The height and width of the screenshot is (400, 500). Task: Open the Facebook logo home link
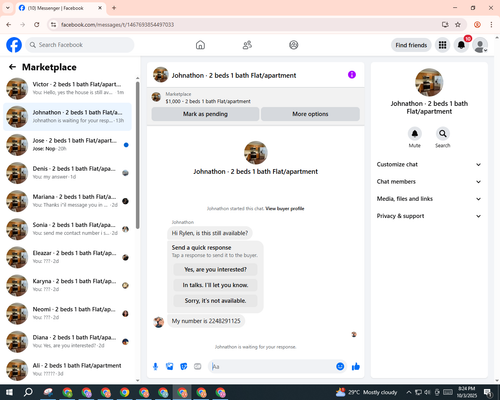click(x=14, y=45)
